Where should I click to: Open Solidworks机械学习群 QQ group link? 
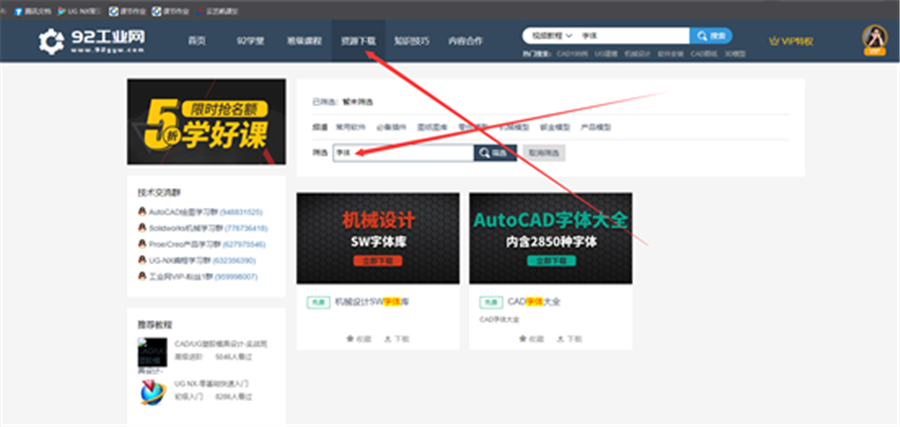208,228
